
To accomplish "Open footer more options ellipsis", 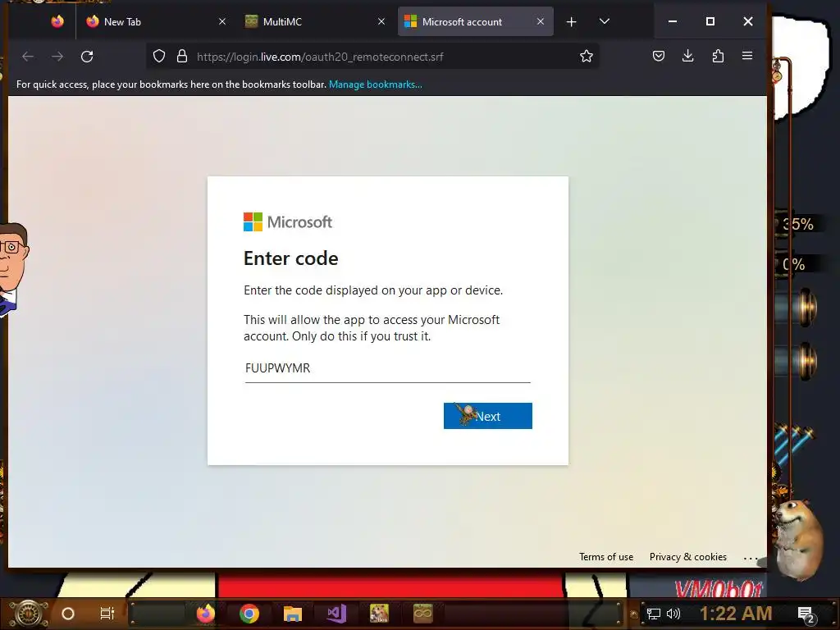I will point(751,558).
